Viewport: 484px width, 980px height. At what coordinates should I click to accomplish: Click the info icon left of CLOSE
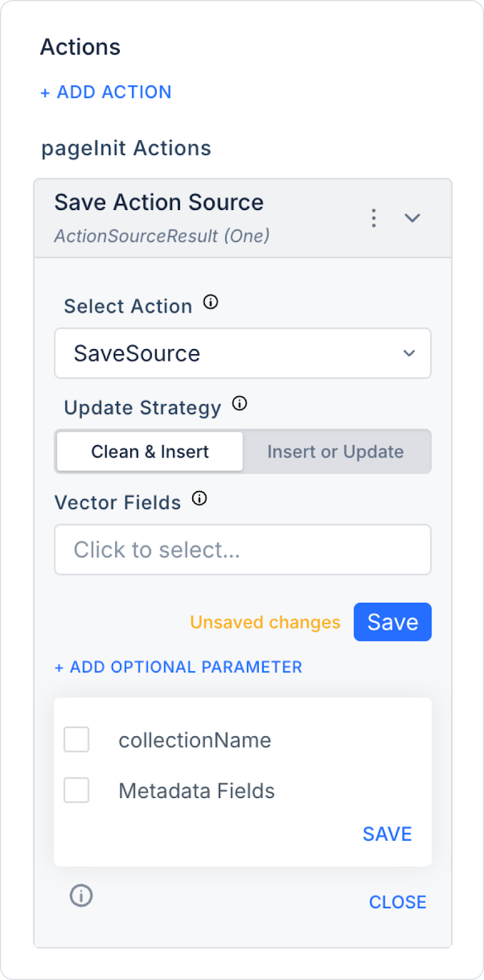click(x=81, y=895)
